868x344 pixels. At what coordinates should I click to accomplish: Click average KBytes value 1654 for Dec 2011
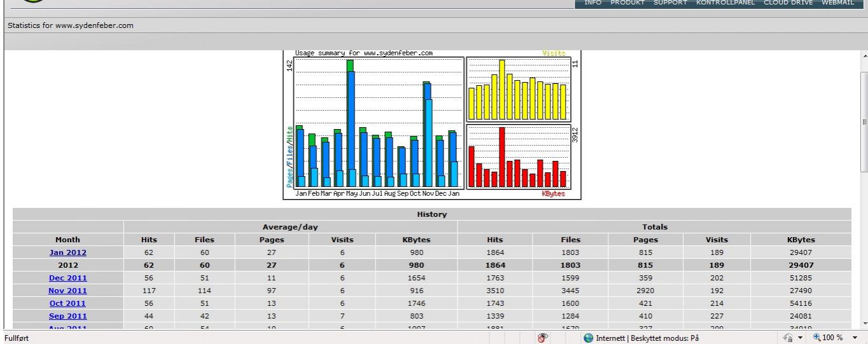pos(416,278)
